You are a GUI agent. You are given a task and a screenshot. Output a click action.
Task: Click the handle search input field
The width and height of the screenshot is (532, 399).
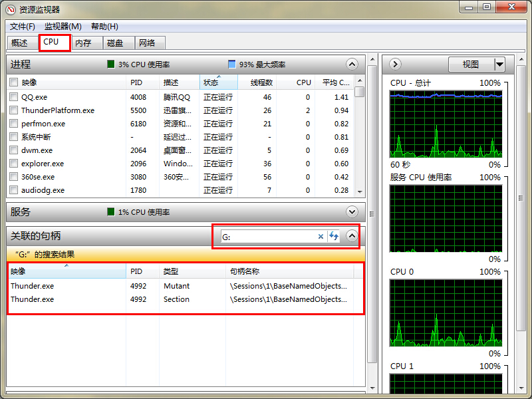pos(269,237)
